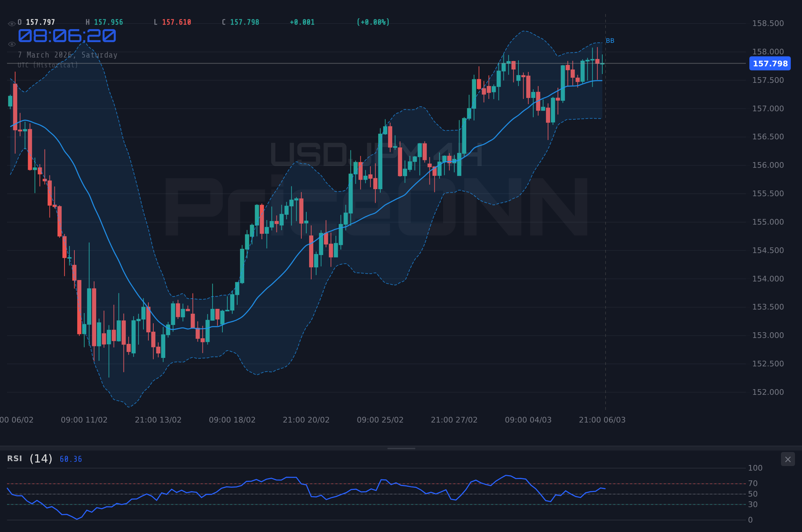Viewport: 802px width, 532px height.
Task: Click the RSI axis level 0
Action: (750, 520)
